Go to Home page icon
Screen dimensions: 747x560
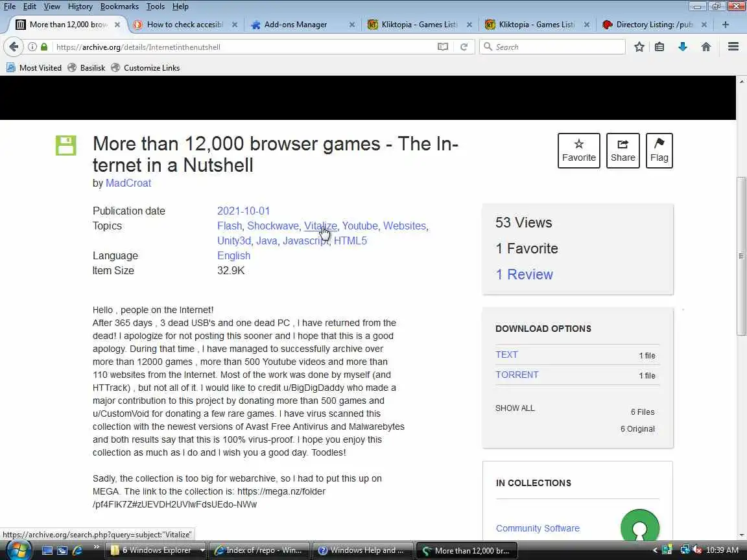(x=706, y=47)
